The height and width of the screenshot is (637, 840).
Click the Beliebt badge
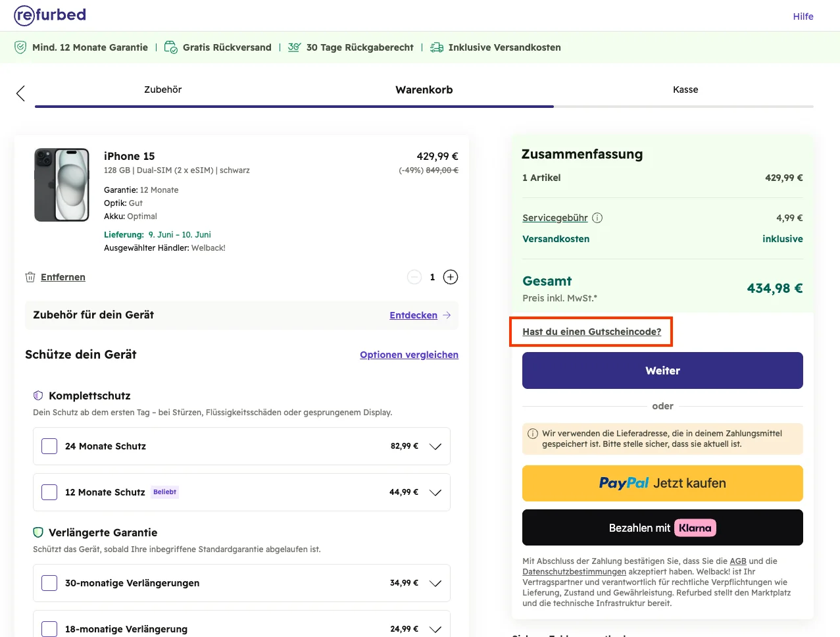click(x=165, y=492)
